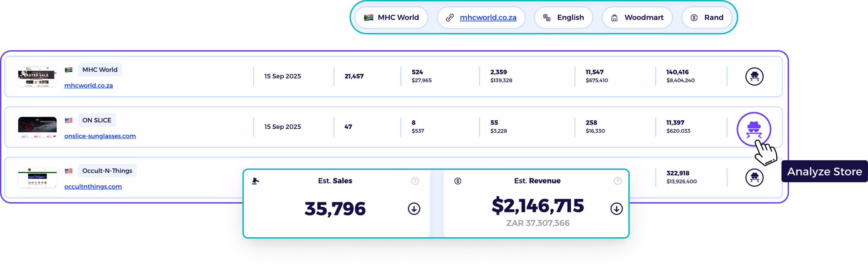Click the spy icon in the Occult-N-Things row
Screen dimensions: 868x273
click(754, 177)
